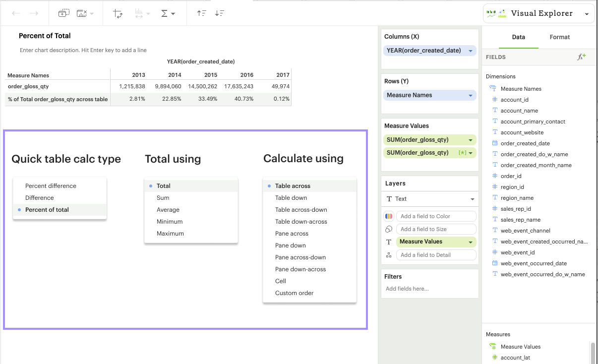Click the Size icon in Layers panel
The height and width of the screenshot is (364, 598).
[x=389, y=229]
